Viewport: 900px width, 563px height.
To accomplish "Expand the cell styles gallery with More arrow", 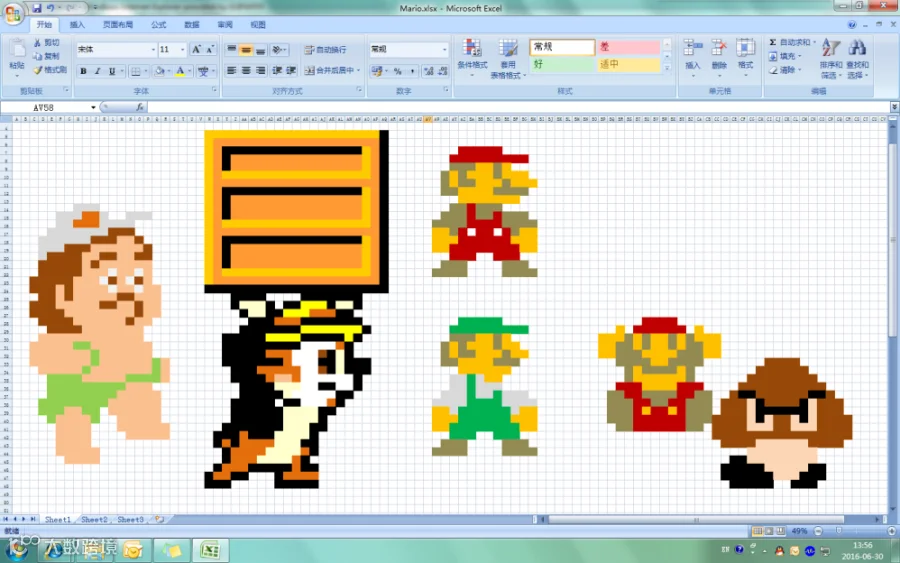I will 667,68.
